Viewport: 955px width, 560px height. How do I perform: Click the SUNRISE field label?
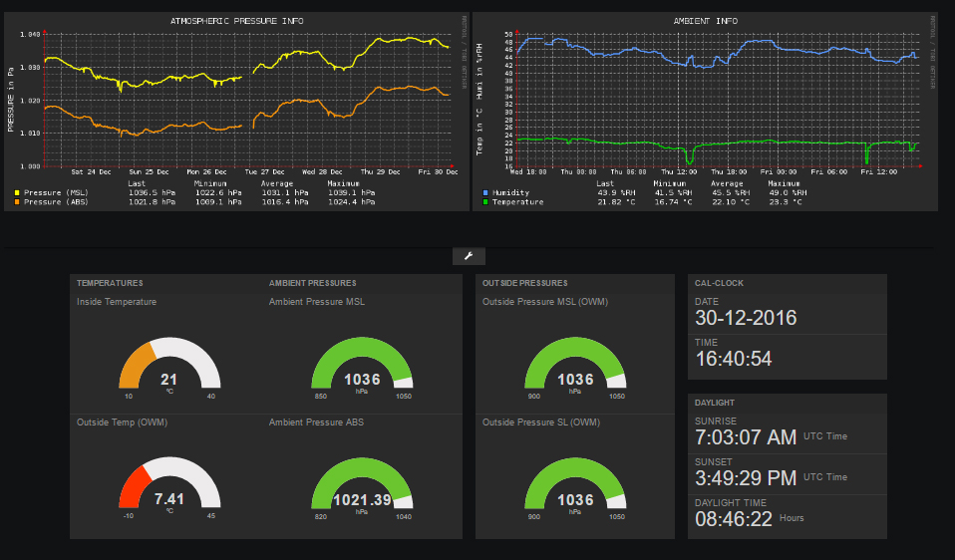(716, 421)
